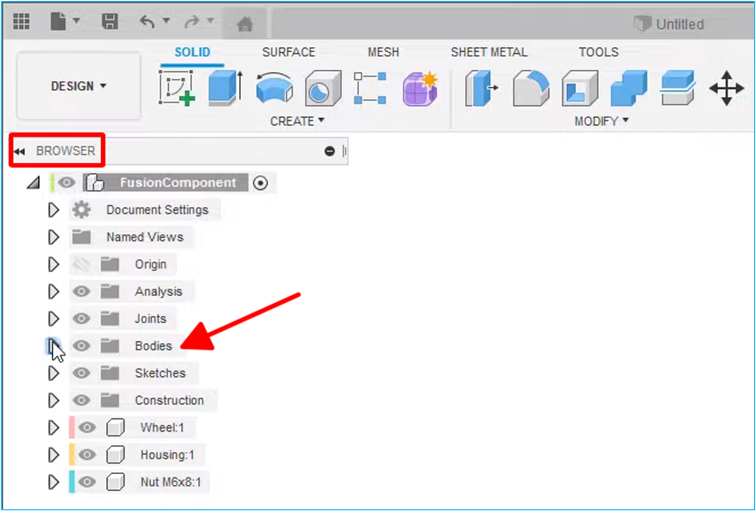Save the design with the floppy icon
Viewport: 756px width, 511px height.
[110, 22]
